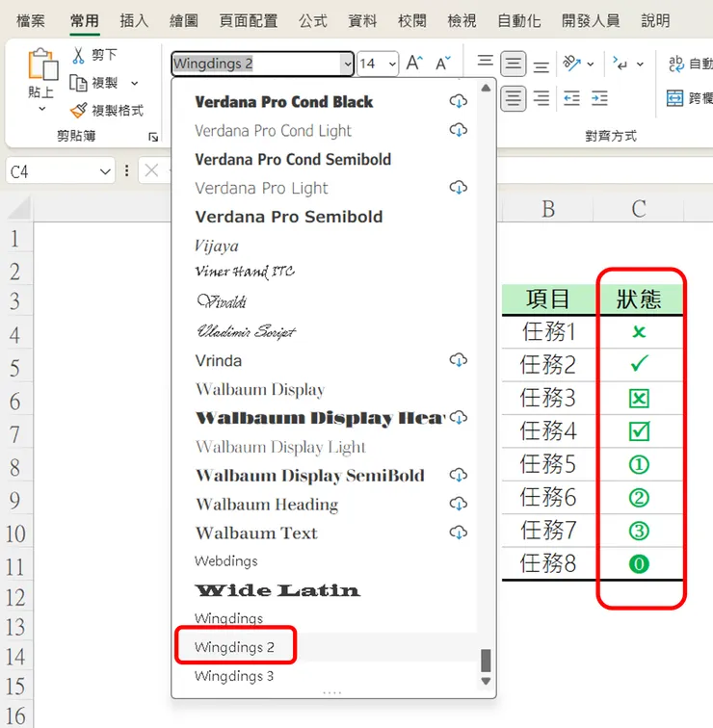Select the column C header
This screenshot has height=728, width=713.
click(639, 209)
